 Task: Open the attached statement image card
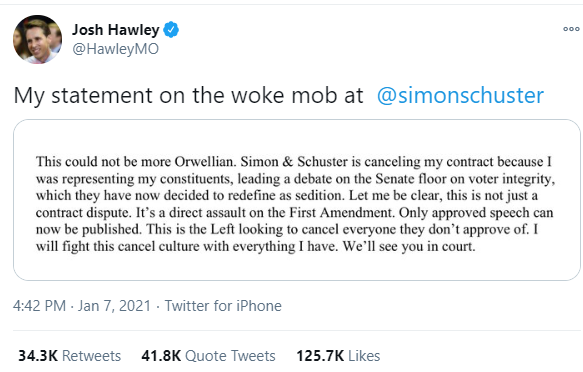tap(297, 200)
